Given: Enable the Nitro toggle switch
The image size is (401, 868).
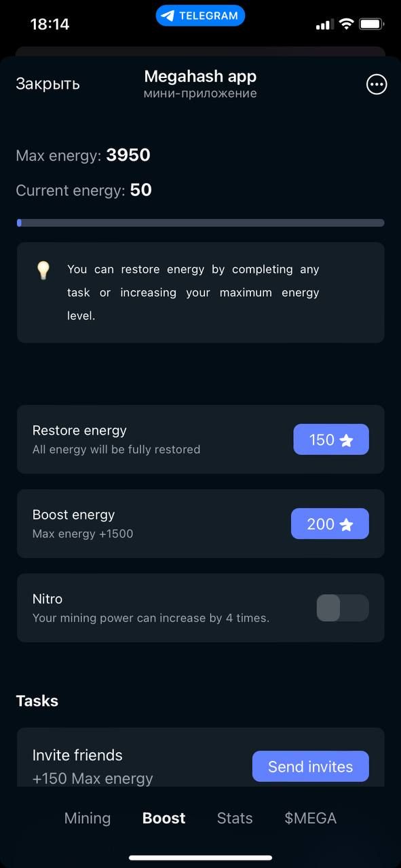Looking at the screenshot, I should click(x=343, y=608).
